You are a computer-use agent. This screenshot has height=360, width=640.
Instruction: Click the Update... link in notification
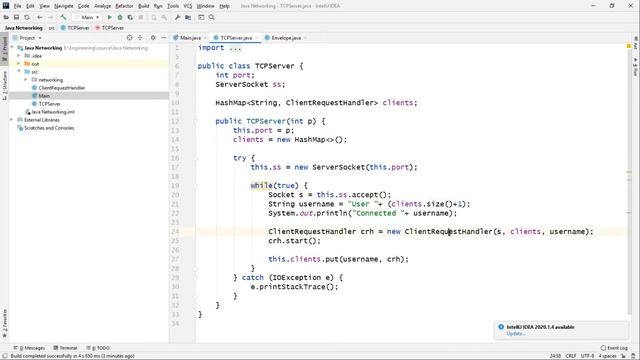click(x=516, y=334)
